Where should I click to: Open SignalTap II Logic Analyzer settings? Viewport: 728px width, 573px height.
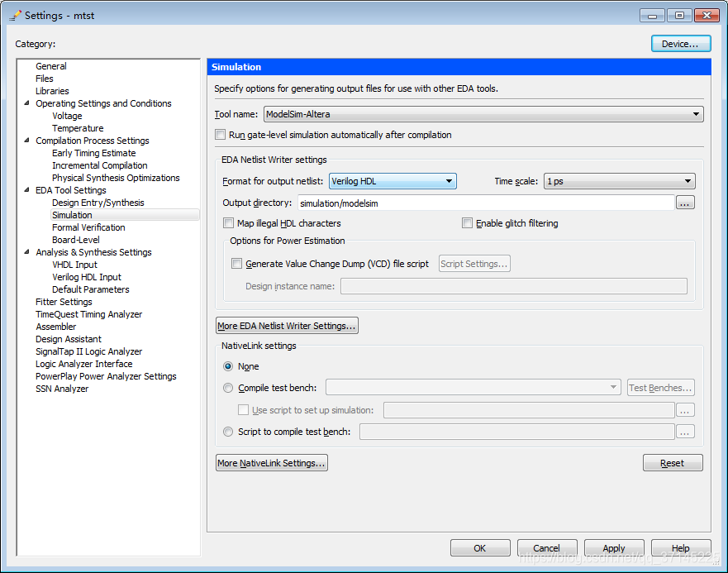click(88, 351)
